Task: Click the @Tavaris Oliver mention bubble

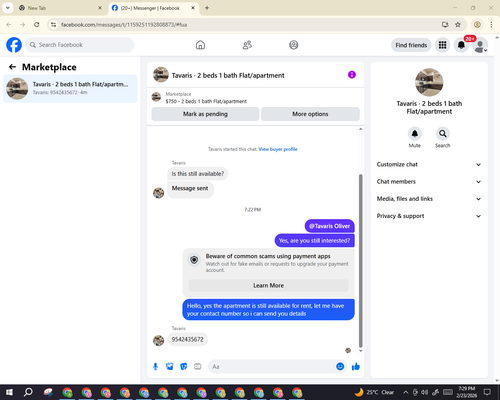Action: point(330,226)
